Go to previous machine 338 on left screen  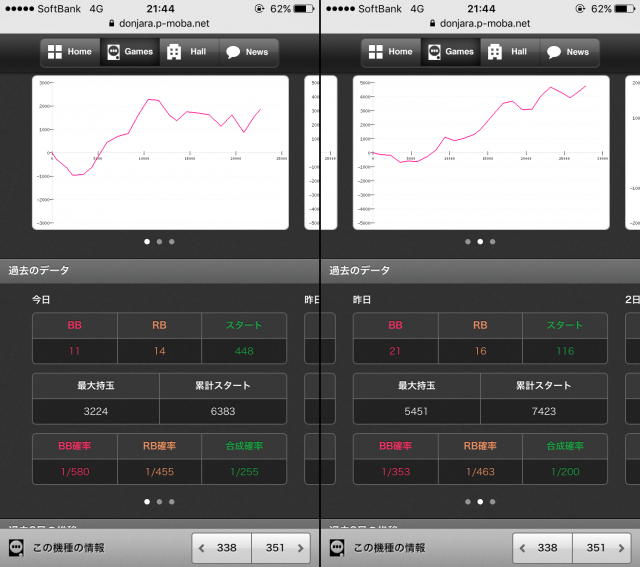coord(221,548)
